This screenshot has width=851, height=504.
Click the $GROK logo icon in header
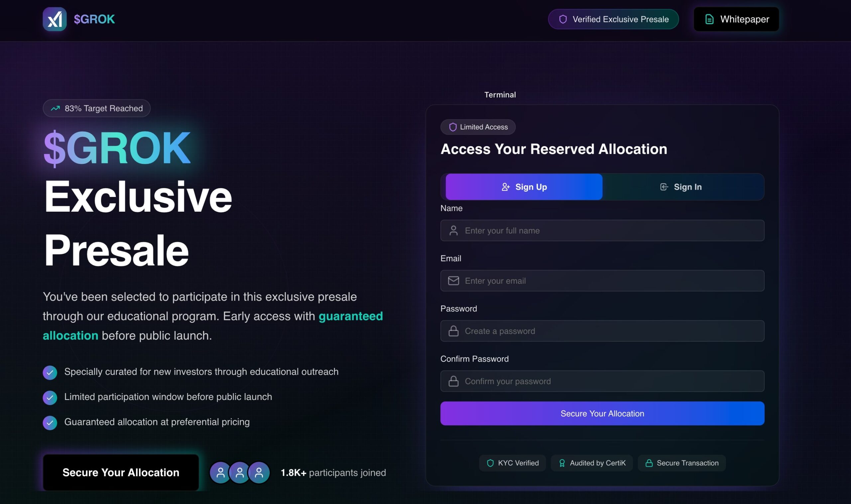tap(55, 19)
